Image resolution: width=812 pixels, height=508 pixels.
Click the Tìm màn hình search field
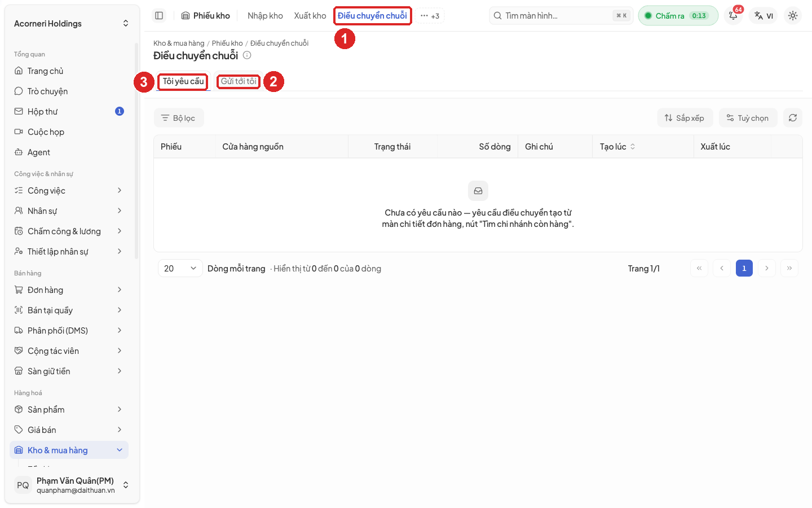point(561,16)
